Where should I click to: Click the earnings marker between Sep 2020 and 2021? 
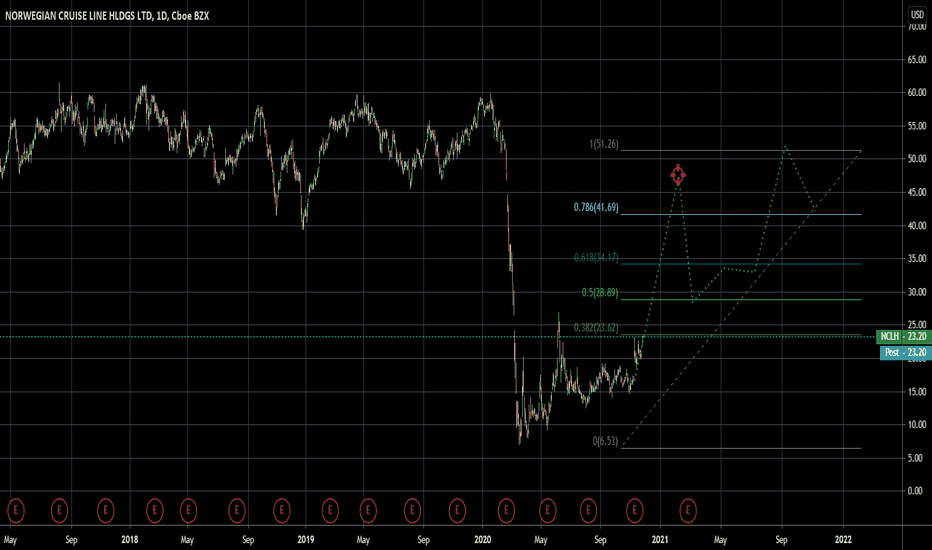pos(634,510)
